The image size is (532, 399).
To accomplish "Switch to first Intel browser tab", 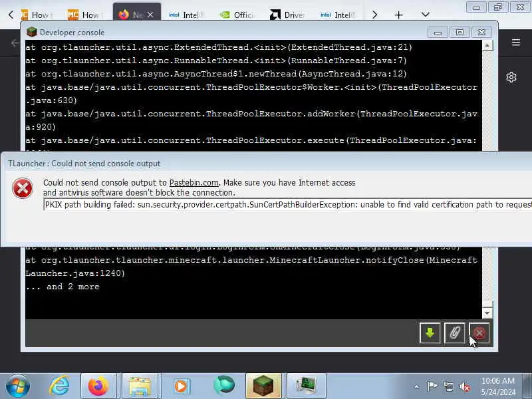I will coord(186,15).
